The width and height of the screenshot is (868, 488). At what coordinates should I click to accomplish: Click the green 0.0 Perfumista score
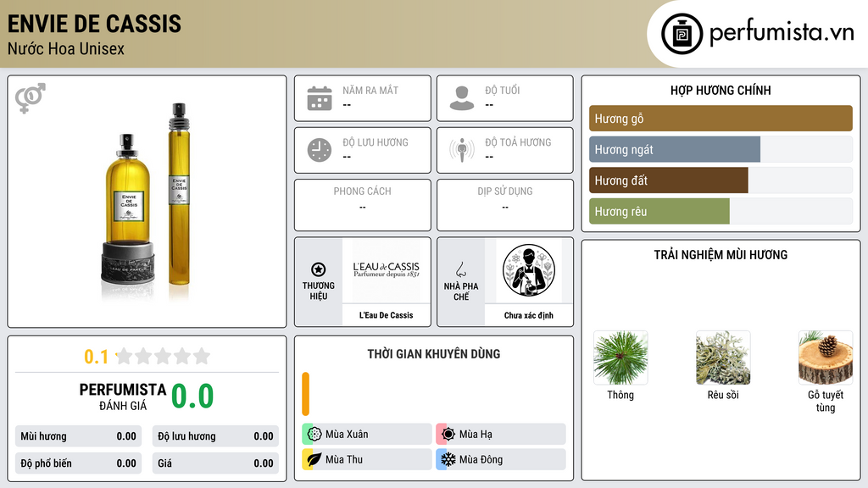coord(192,396)
